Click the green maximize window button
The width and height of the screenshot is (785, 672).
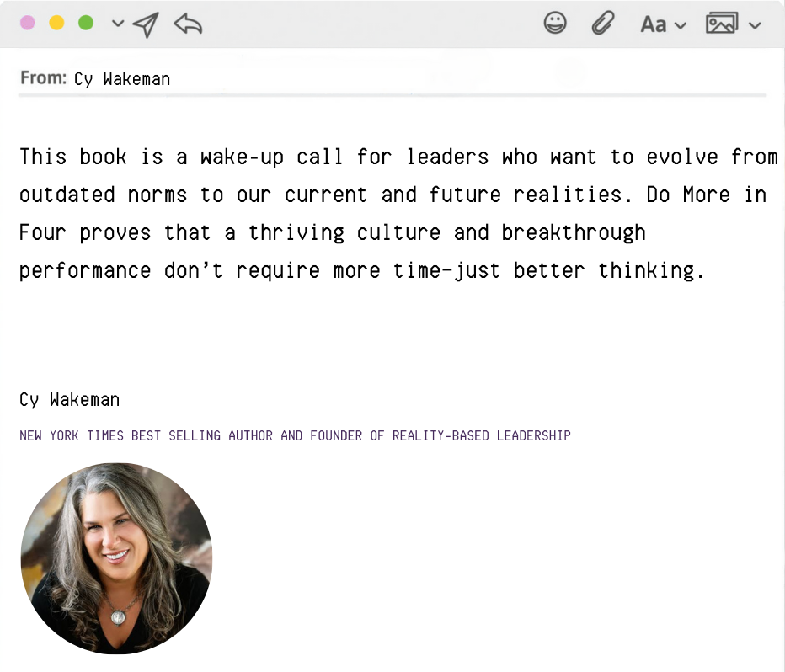point(86,23)
